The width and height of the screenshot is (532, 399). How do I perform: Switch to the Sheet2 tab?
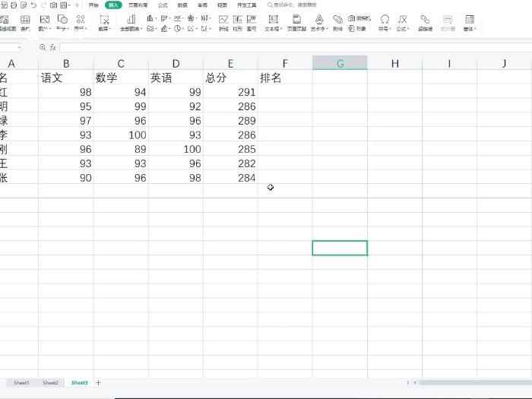pyautogui.click(x=50, y=383)
